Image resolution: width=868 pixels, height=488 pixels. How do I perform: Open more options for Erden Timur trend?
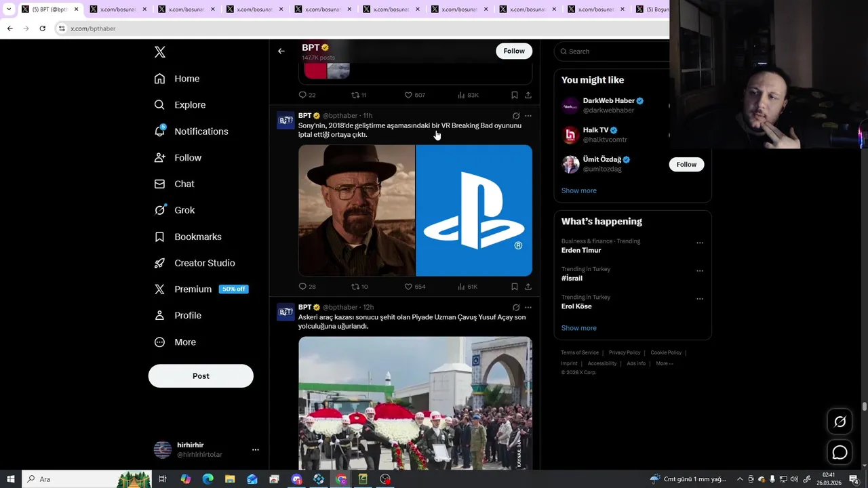coord(700,243)
